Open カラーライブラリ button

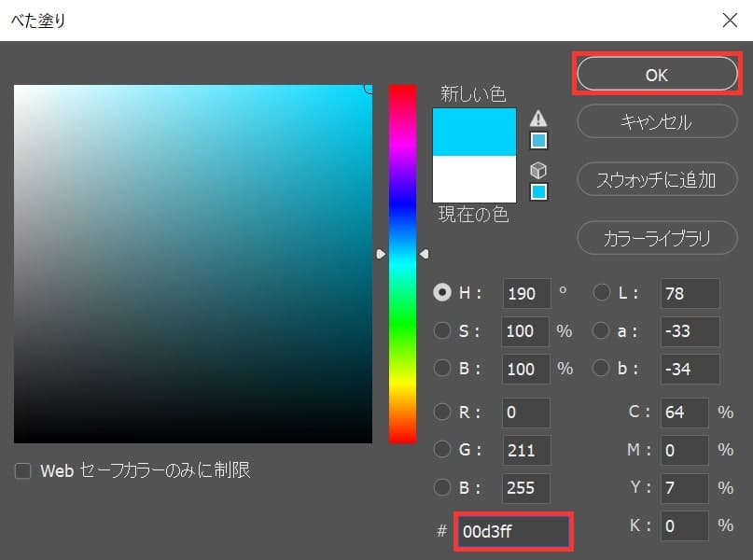657,238
